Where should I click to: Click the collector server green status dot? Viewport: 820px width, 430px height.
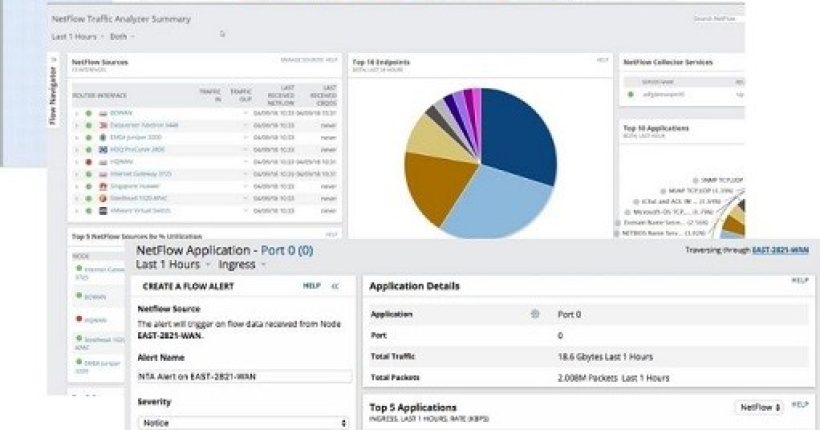(631, 95)
